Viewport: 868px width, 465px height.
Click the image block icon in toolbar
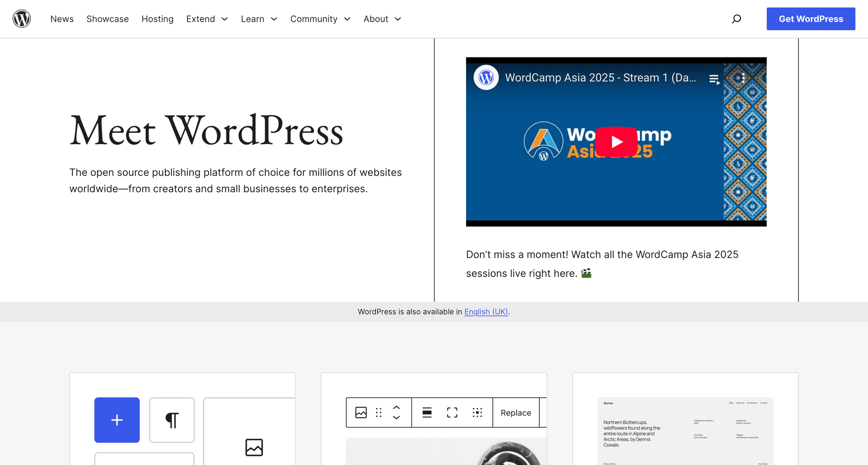[361, 413]
